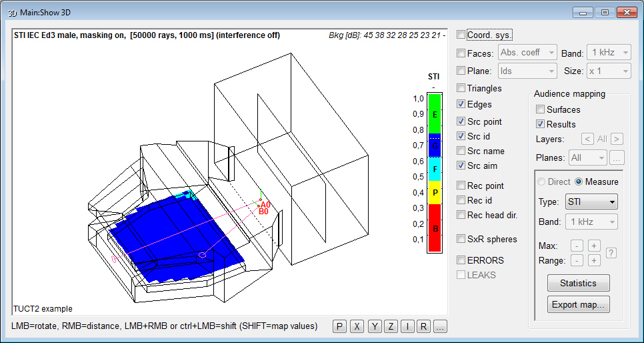This screenshot has width=644, height=343.
Task: Click the previous layer arrow button
Action: [x=588, y=139]
